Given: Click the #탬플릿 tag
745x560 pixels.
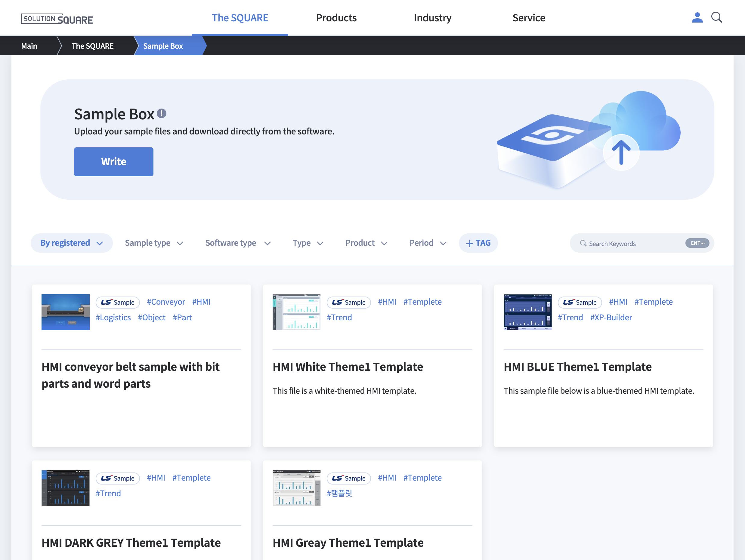Looking at the screenshot, I should coord(339,494).
